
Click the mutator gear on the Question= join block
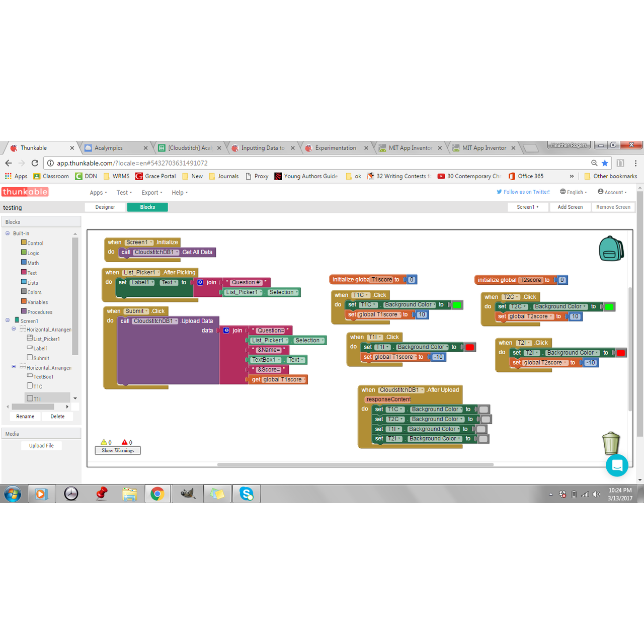(x=226, y=331)
